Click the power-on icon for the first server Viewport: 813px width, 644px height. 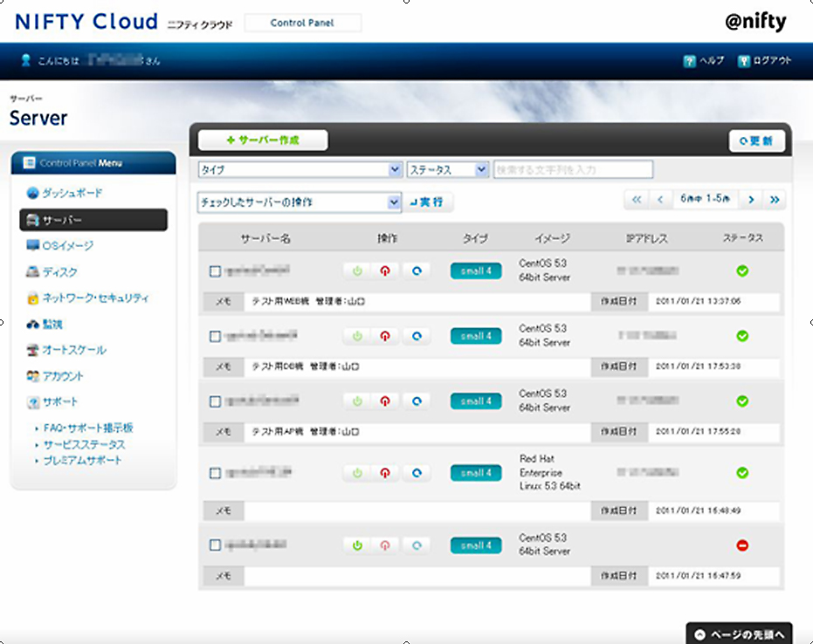[x=356, y=271]
